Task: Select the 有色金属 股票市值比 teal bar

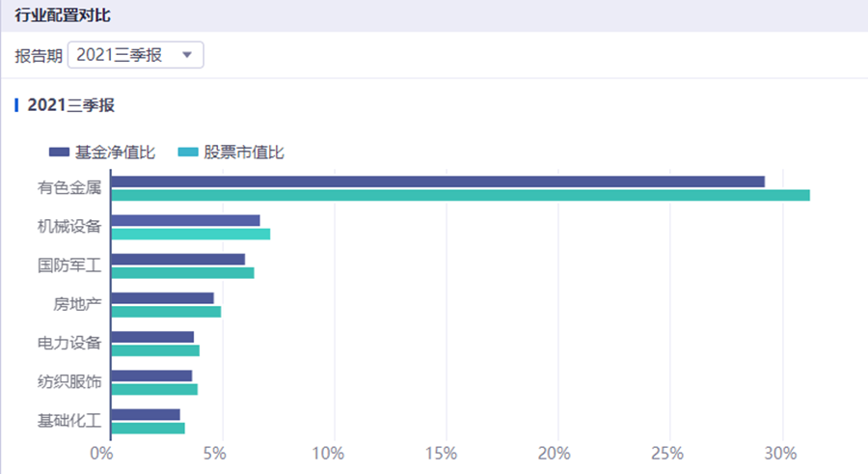Action: (x=461, y=195)
